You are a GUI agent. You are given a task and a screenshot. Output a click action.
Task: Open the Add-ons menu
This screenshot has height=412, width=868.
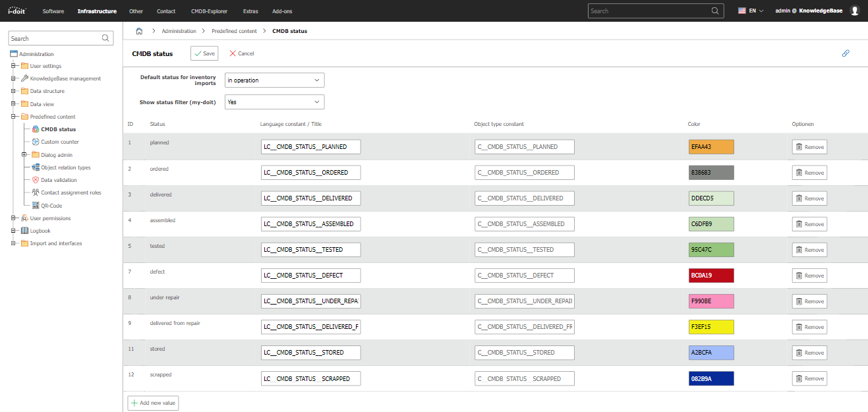pyautogui.click(x=283, y=11)
